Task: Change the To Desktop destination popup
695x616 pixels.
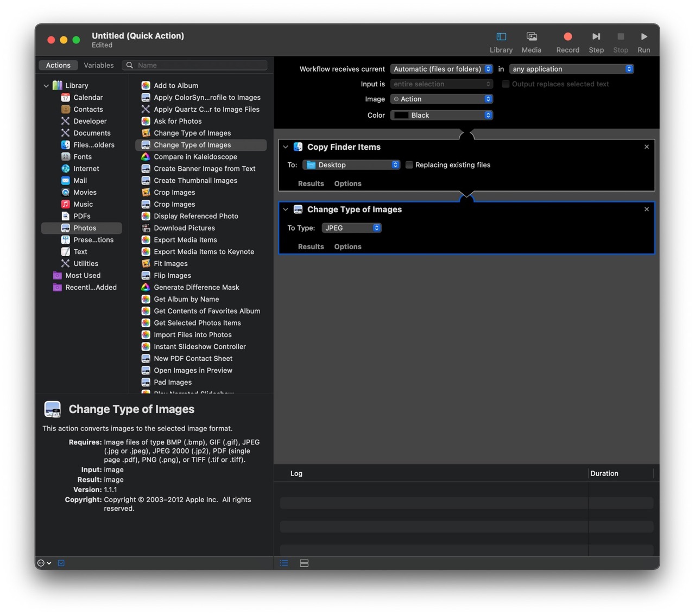Action: 351,165
